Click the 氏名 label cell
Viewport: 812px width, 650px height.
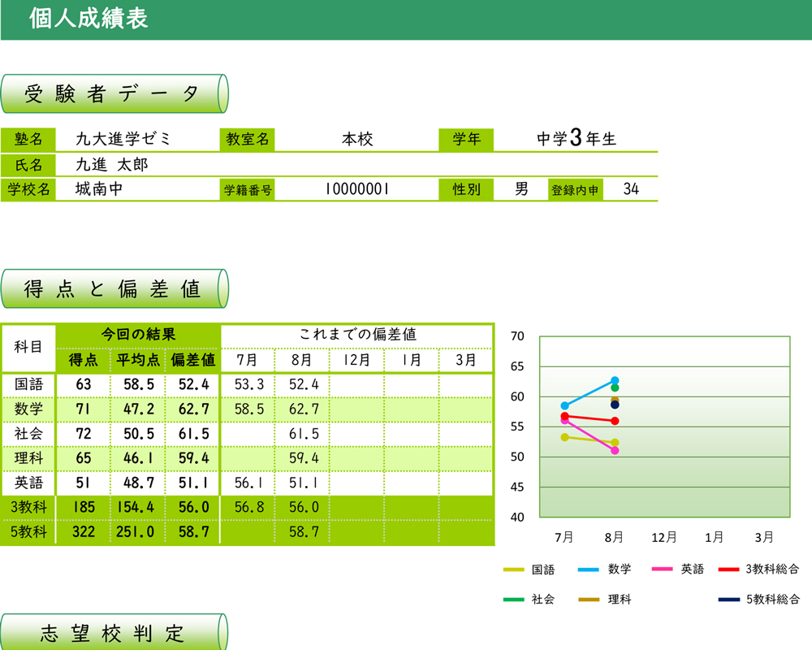(x=28, y=166)
